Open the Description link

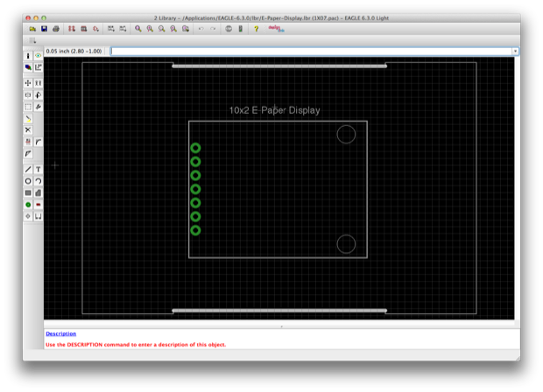click(61, 333)
